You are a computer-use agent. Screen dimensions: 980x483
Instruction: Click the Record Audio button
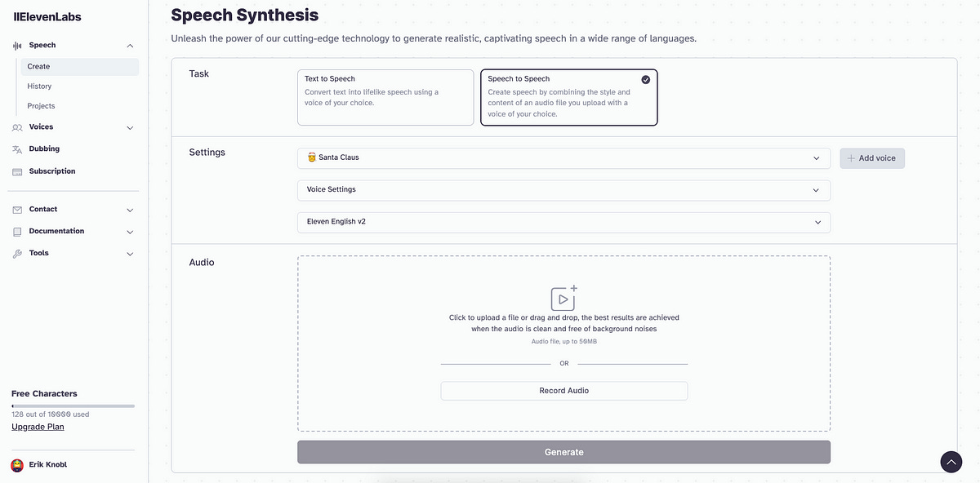[563, 391]
